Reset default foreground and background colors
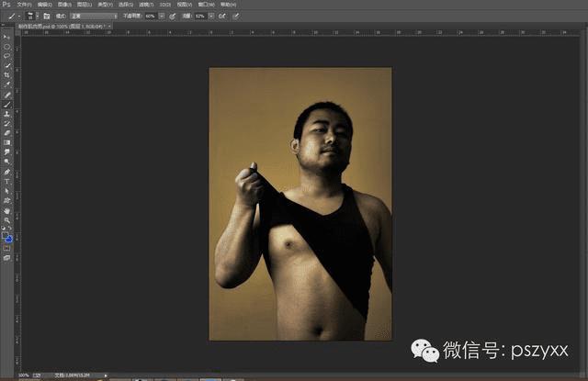 coord(4,228)
